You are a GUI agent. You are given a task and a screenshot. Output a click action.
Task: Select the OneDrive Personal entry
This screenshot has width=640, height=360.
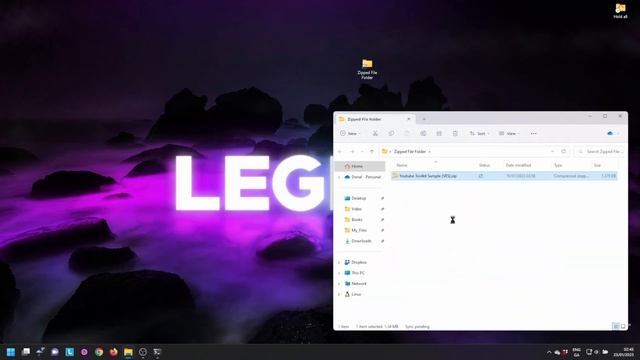coord(362,177)
